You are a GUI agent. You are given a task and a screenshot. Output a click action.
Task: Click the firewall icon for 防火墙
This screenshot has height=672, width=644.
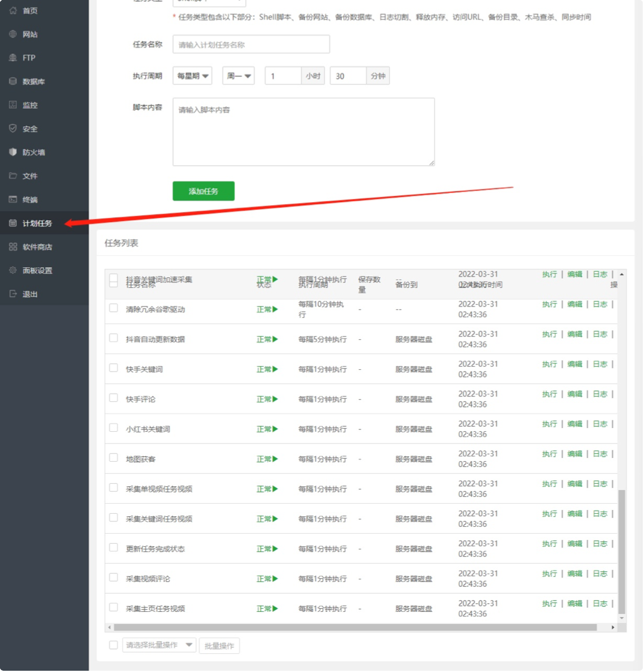click(x=13, y=151)
